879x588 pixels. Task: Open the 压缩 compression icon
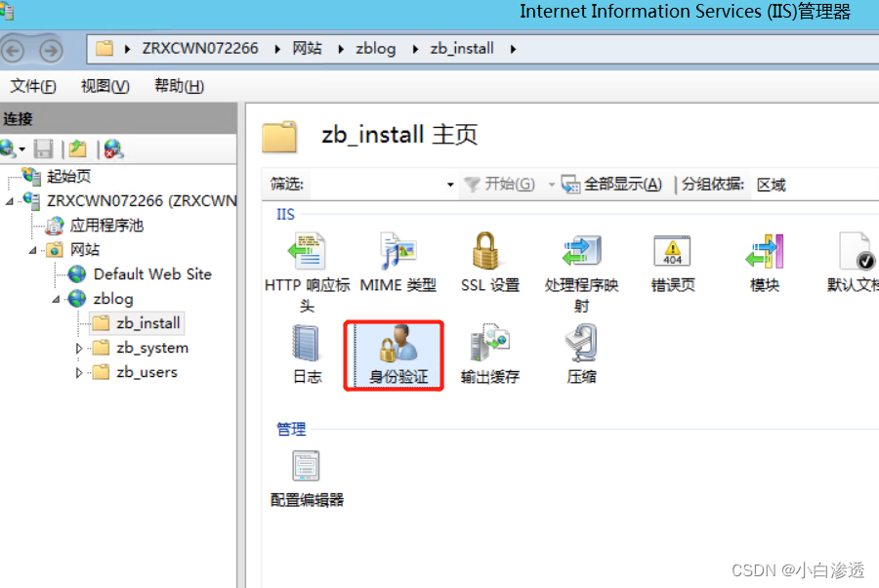581,355
